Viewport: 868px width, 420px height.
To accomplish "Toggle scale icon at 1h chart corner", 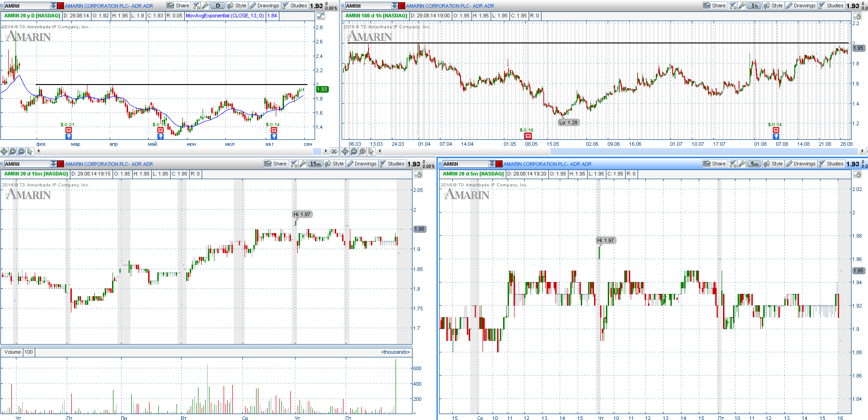I will pyautogui.click(x=857, y=16).
